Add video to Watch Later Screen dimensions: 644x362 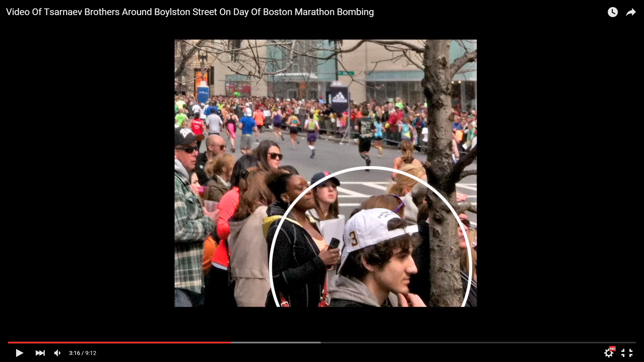click(x=612, y=12)
